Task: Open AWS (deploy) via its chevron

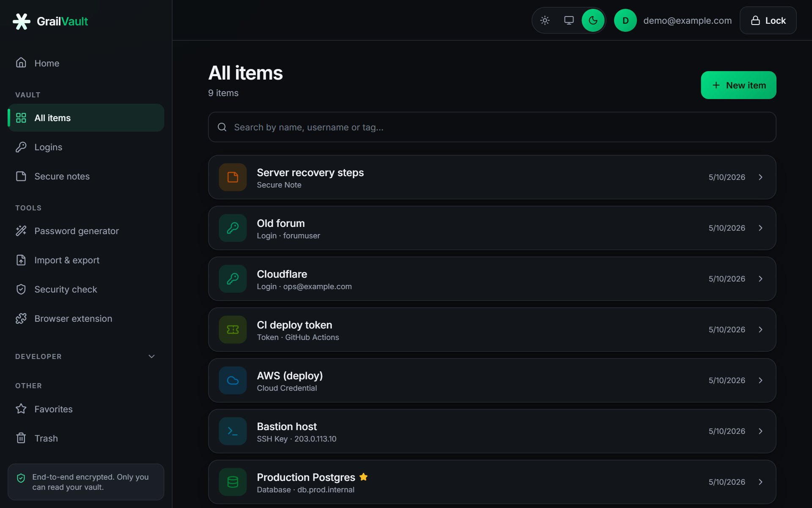Action: [760, 380]
